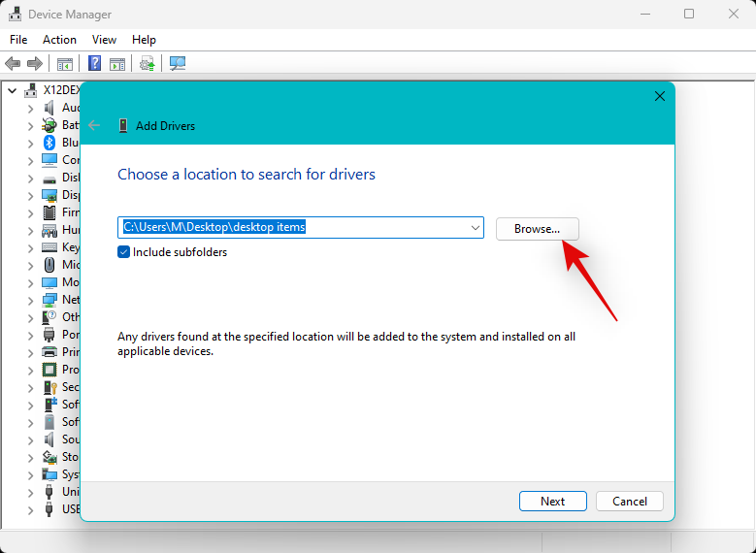Click the Security devices icon
The image size is (756, 553).
[x=49, y=387]
